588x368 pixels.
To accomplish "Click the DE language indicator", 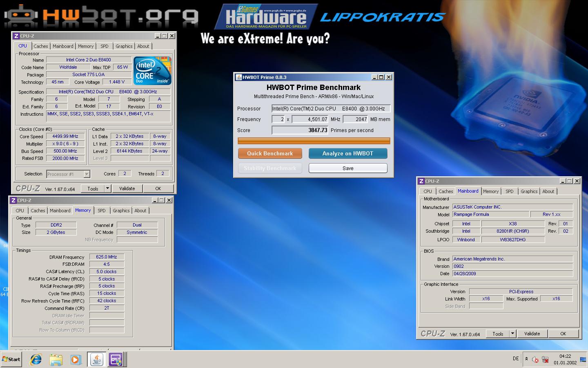I will 516,359.
